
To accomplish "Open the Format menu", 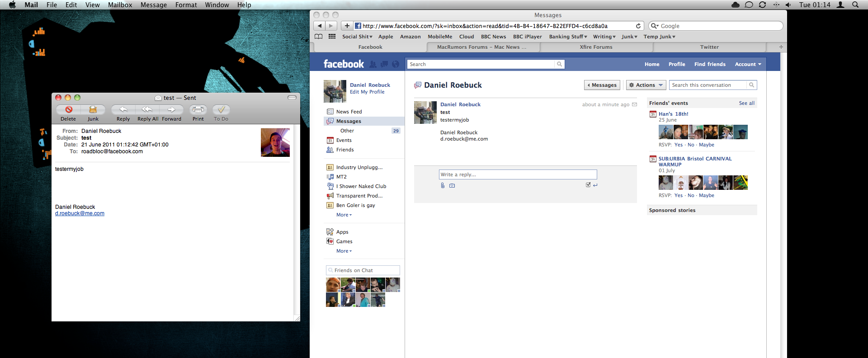I will (186, 5).
